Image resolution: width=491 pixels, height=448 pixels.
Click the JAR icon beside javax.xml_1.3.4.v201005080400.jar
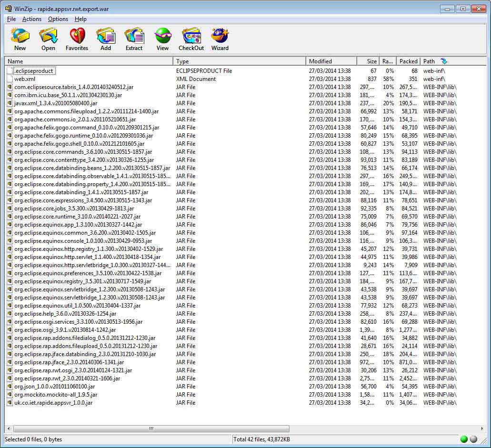[10, 103]
